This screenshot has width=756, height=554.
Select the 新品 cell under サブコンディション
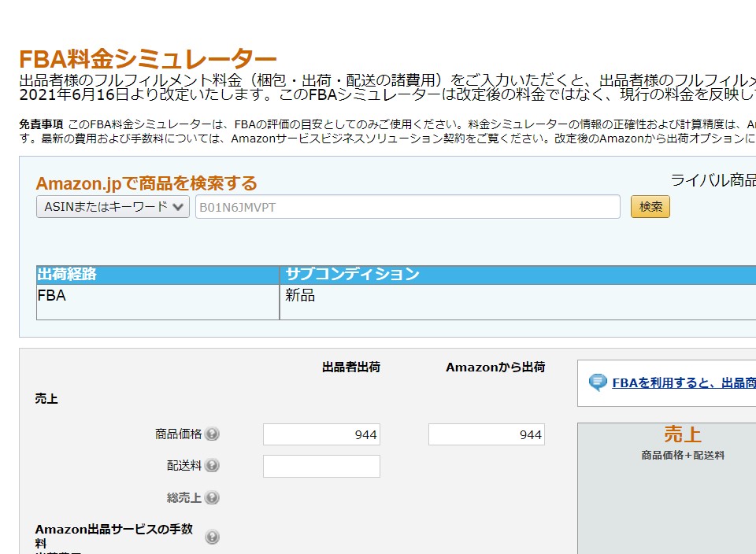[518, 301]
